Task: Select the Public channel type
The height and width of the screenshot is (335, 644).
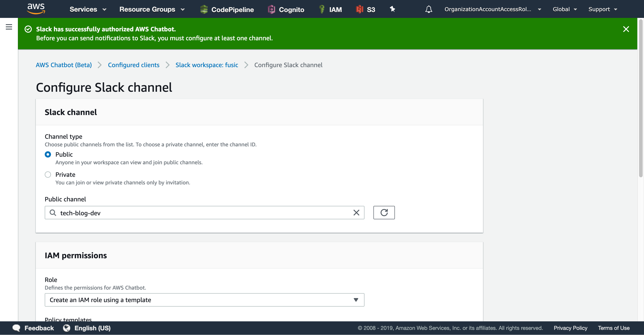Action: pyautogui.click(x=48, y=154)
